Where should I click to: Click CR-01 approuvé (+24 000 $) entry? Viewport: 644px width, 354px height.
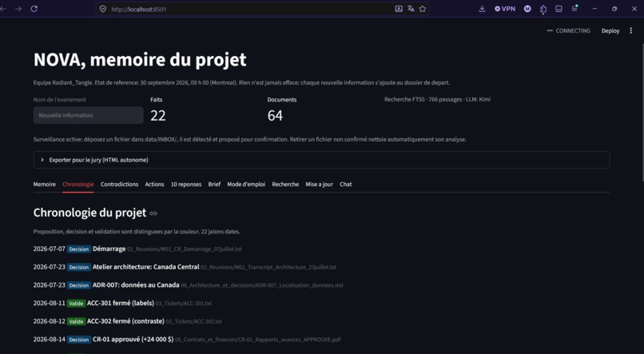click(x=133, y=339)
